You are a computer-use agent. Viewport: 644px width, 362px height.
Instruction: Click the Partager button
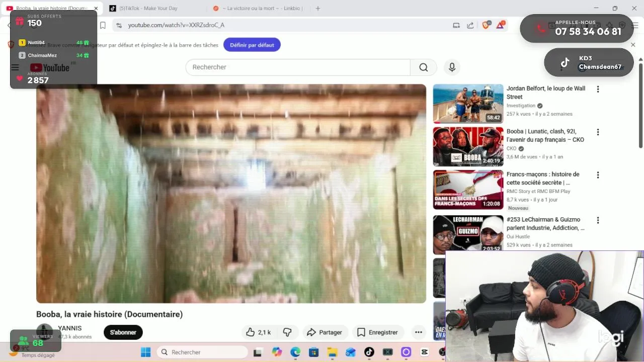click(325, 332)
